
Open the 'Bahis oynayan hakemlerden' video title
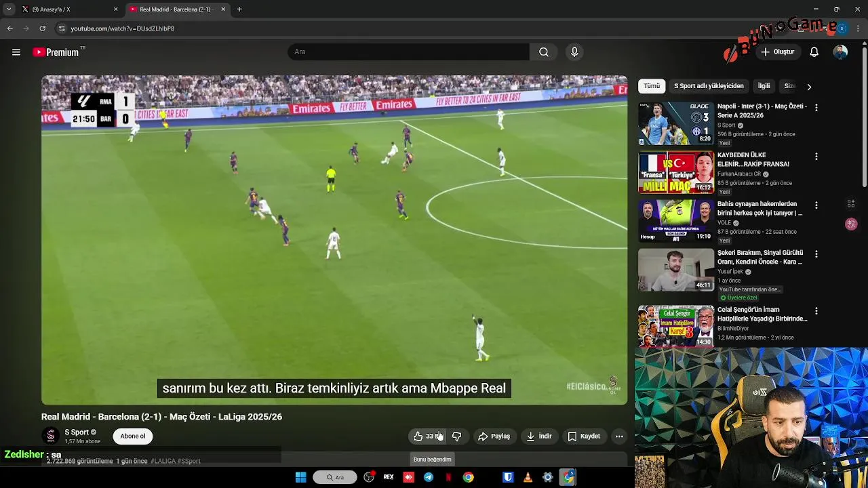tap(759, 208)
